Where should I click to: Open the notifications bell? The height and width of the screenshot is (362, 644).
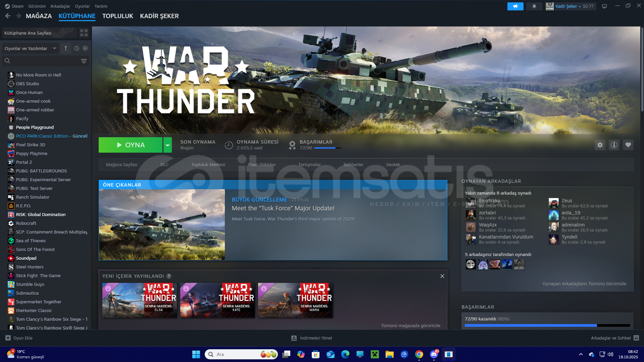click(x=534, y=6)
